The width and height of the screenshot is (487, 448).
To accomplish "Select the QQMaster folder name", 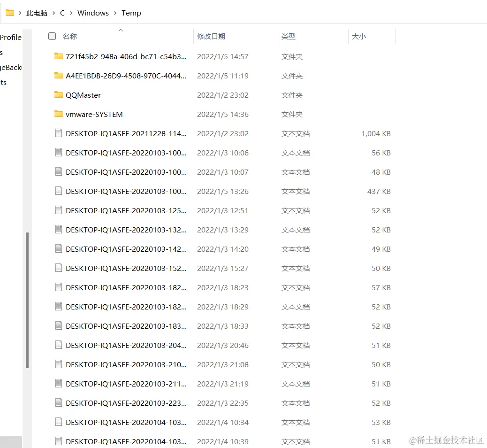I will click(83, 95).
